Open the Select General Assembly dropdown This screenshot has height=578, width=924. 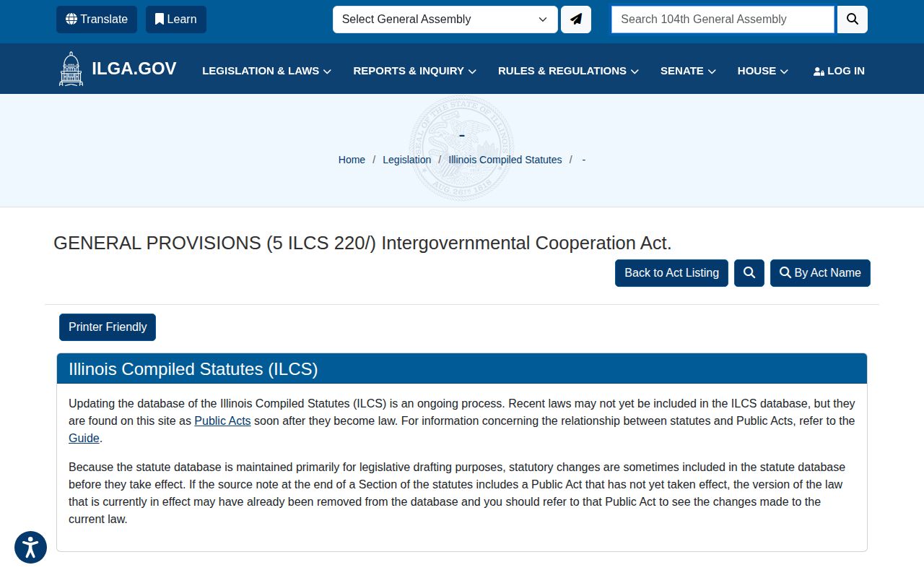(x=445, y=20)
